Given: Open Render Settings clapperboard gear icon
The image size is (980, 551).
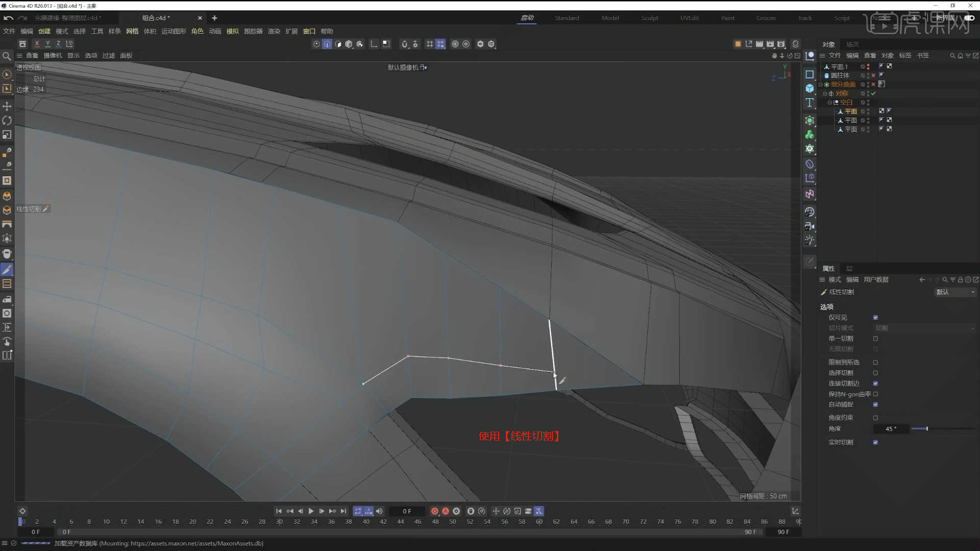Looking at the screenshot, I should tap(781, 44).
